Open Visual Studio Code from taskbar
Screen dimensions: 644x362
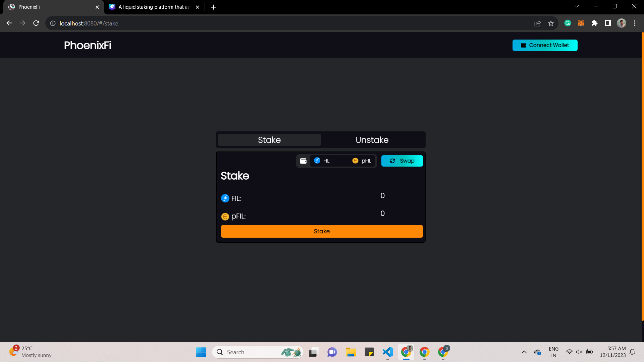pyautogui.click(x=387, y=352)
